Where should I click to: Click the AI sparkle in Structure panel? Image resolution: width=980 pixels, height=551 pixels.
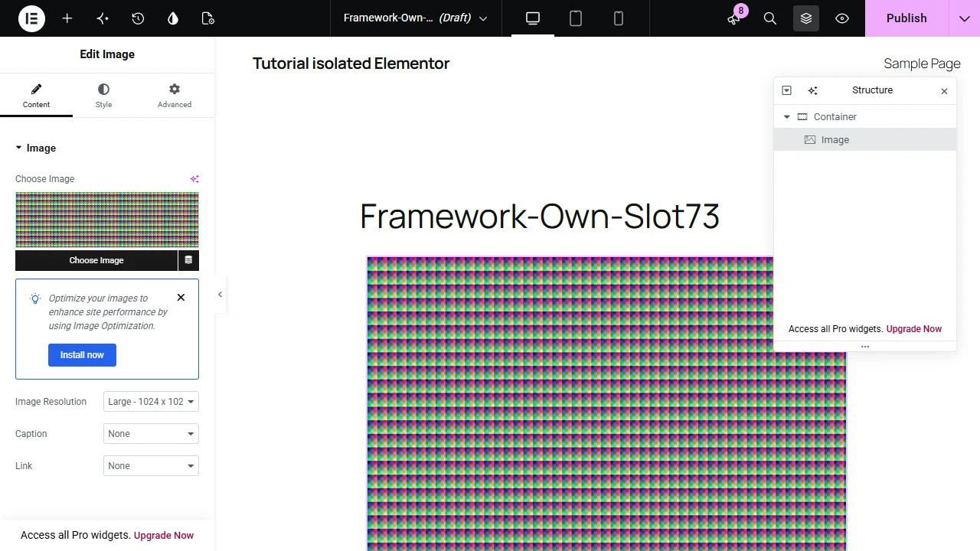(x=813, y=90)
